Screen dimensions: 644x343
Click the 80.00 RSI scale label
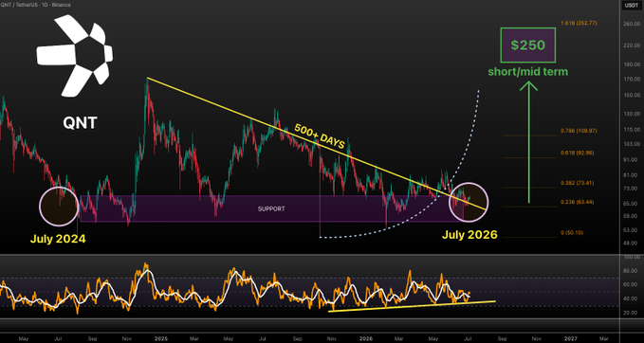point(632,271)
